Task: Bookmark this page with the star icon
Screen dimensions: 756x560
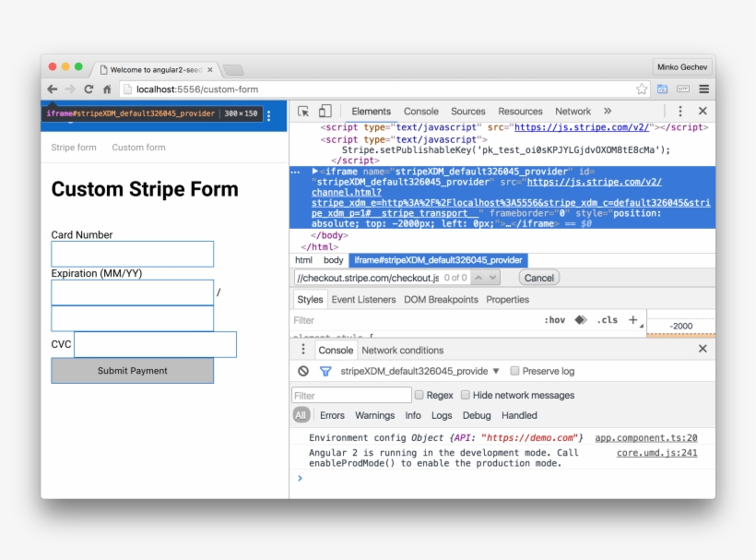Action: tap(642, 89)
